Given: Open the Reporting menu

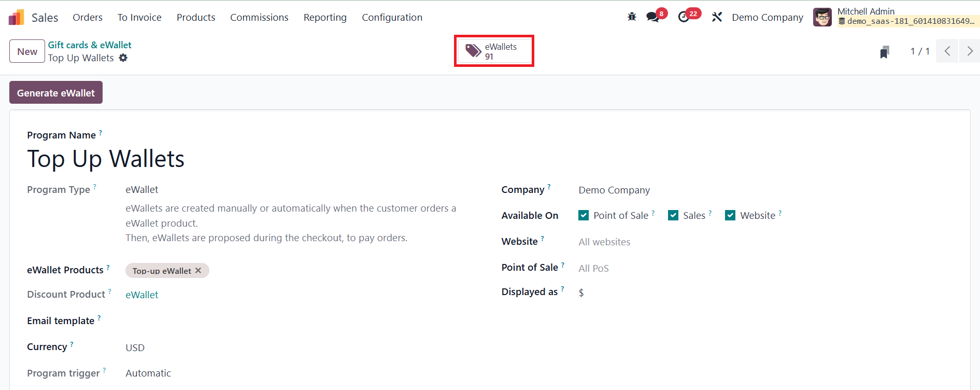Looking at the screenshot, I should (x=325, y=17).
